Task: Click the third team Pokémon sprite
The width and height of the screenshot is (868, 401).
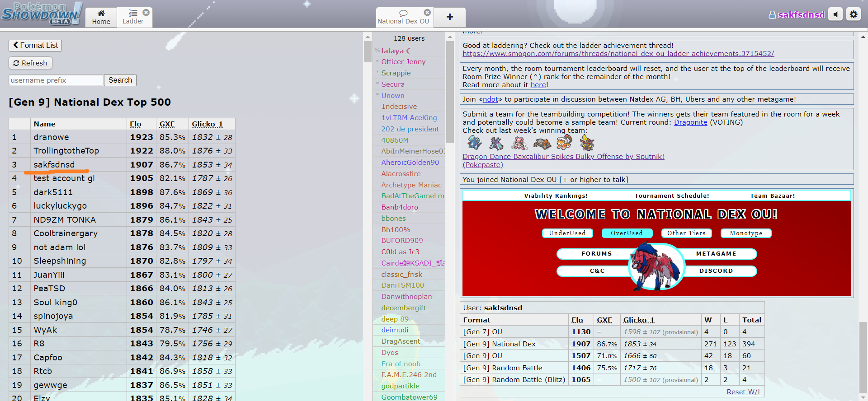Action: coord(519,143)
